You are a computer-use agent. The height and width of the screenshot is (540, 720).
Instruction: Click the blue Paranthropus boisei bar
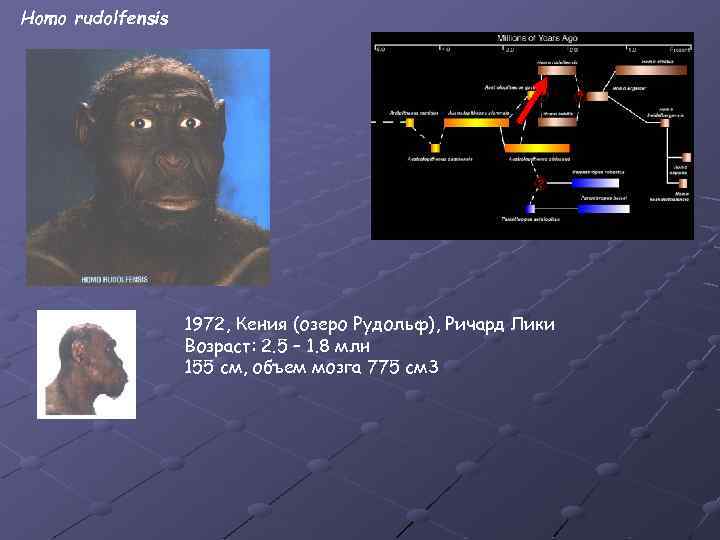point(603,209)
